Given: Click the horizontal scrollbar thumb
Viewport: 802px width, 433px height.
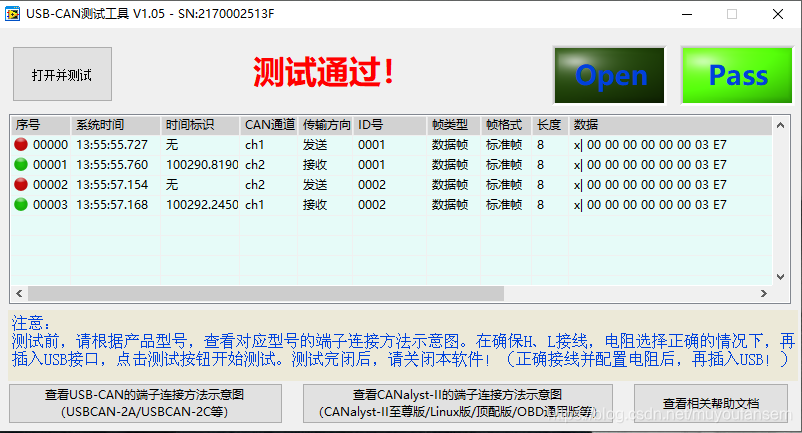Looking at the screenshot, I should point(266,293).
